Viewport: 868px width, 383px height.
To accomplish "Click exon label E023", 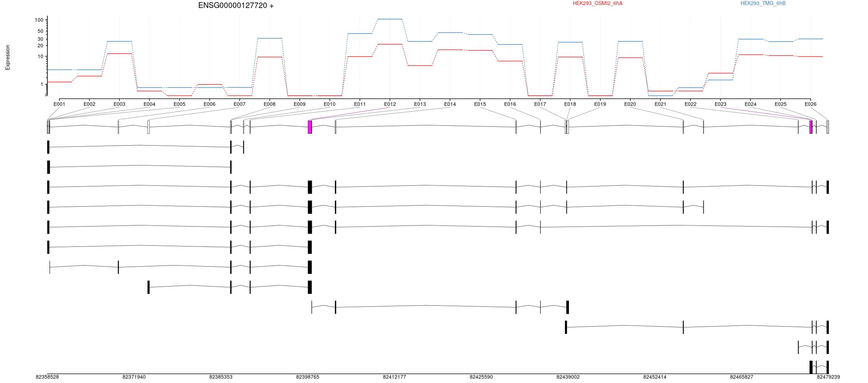I will tap(720, 104).
